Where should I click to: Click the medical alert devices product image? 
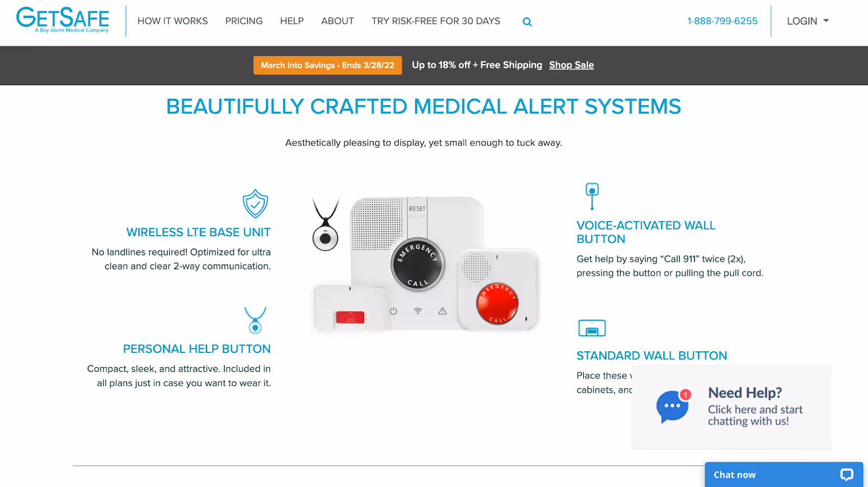(426, 264)
